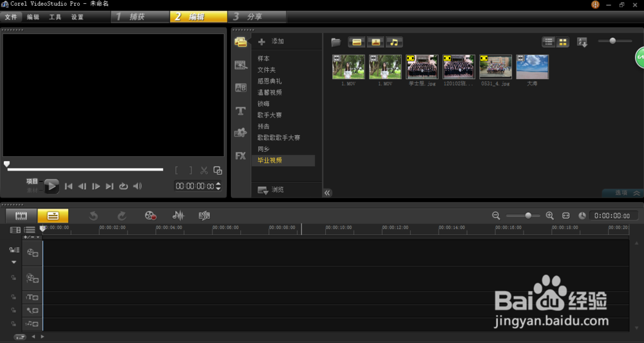Screen dimensions: 644x343
Task: Open the add/remove chapter point dropdown
Action: pyautogui.click(x=32, y=237)
